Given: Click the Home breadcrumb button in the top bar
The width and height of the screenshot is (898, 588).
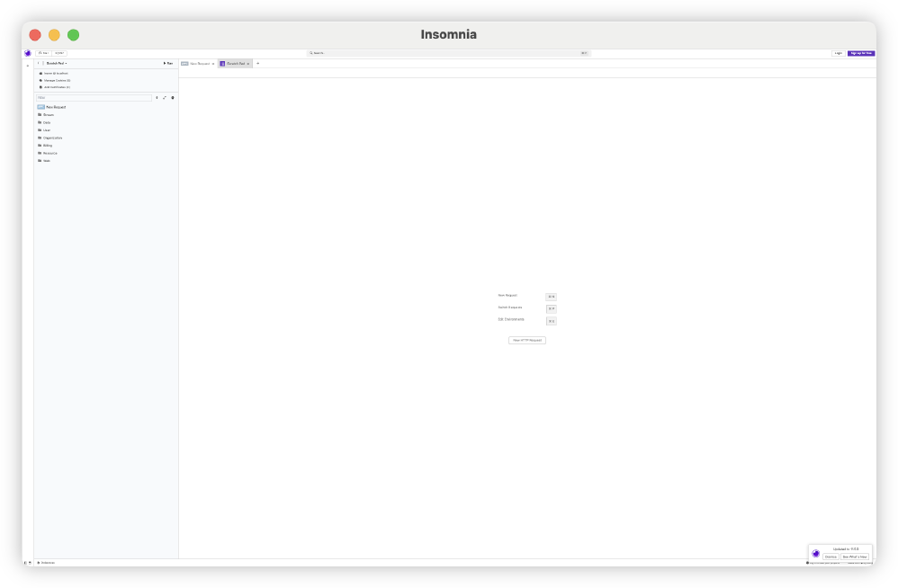Looking at the screenshot, I should (x=43, y=53).
